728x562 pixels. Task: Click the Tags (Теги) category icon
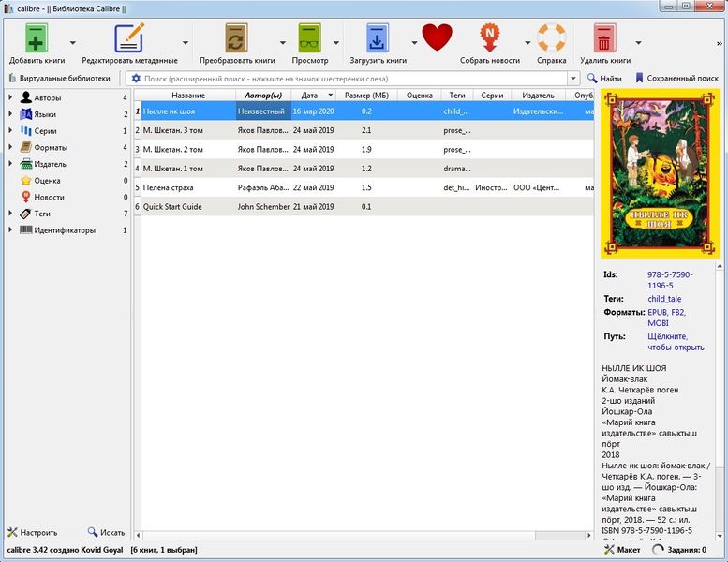(26, 214)
